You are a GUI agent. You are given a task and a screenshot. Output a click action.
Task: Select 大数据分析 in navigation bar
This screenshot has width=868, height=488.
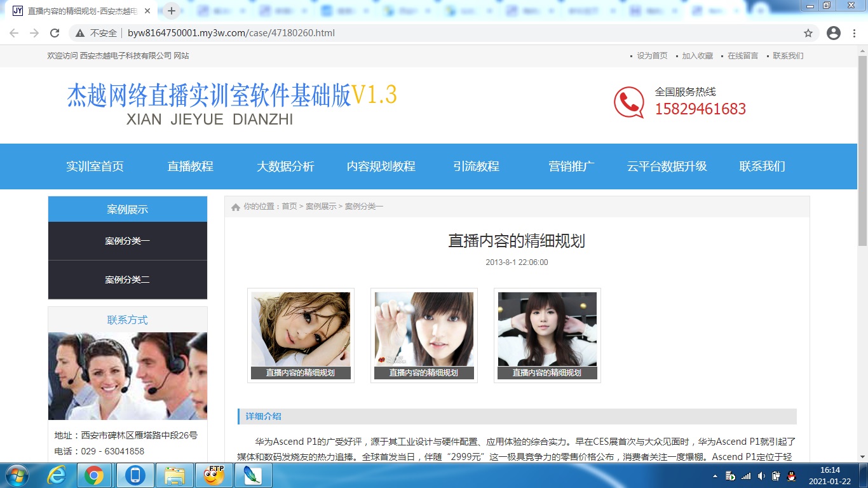tap(285, 166)
